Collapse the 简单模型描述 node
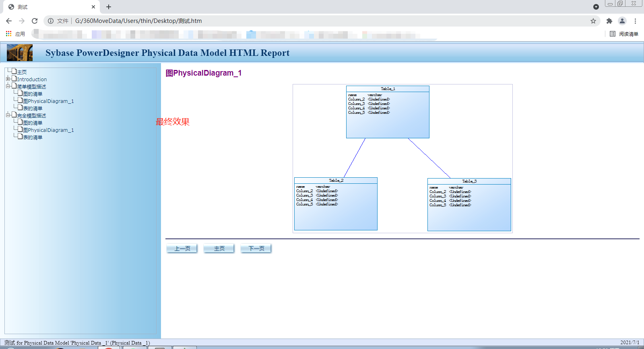This screenshot has width=644, height=349. [8, 86]
